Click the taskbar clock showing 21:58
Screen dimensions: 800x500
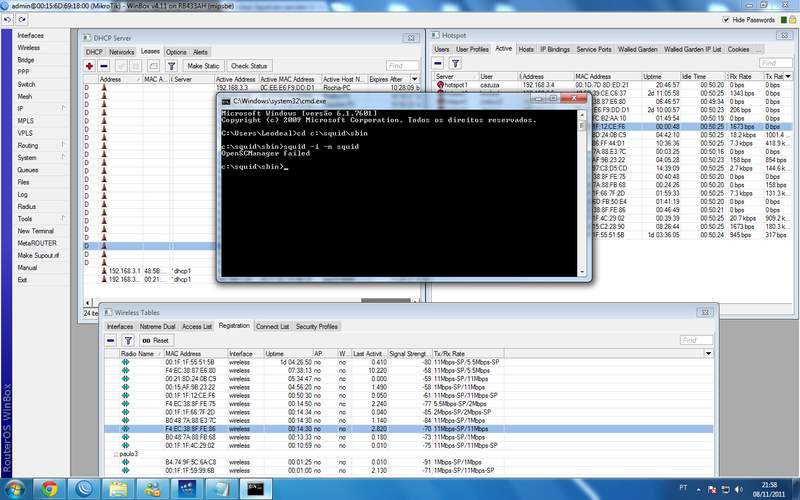[x=769, y=489]
